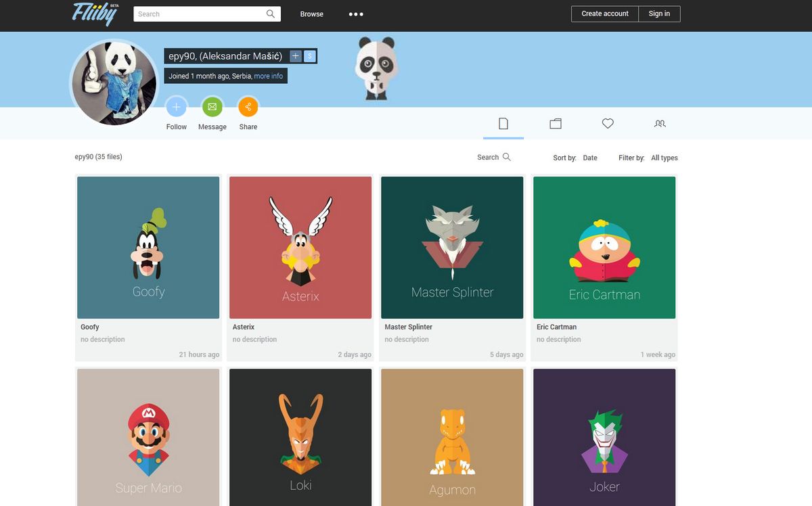This screenshot has width=812, height=506.
Task: Open followers via the people icon
Action: [659, 123]
